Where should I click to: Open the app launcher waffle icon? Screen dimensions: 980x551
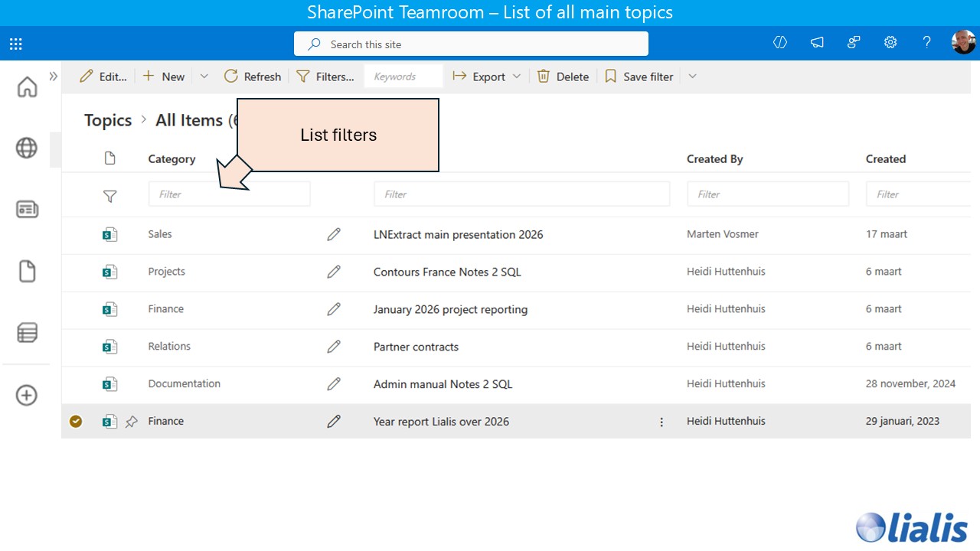(x=15, y=43)
